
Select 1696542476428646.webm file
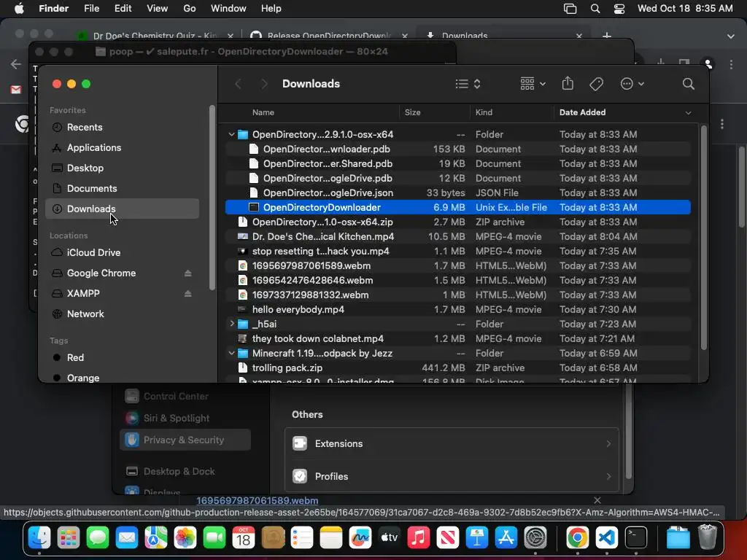(458, 281)
